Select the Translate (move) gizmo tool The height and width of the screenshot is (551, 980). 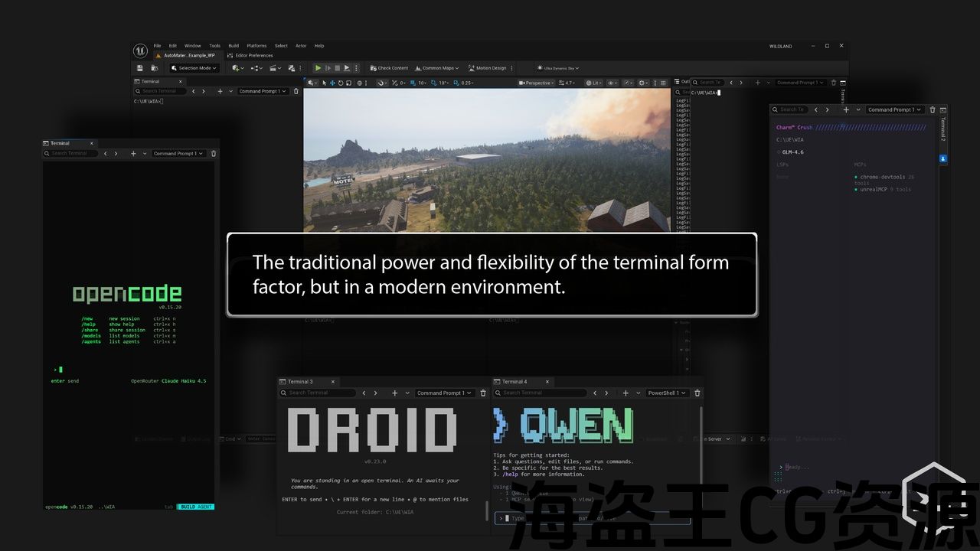pos(332,83)
